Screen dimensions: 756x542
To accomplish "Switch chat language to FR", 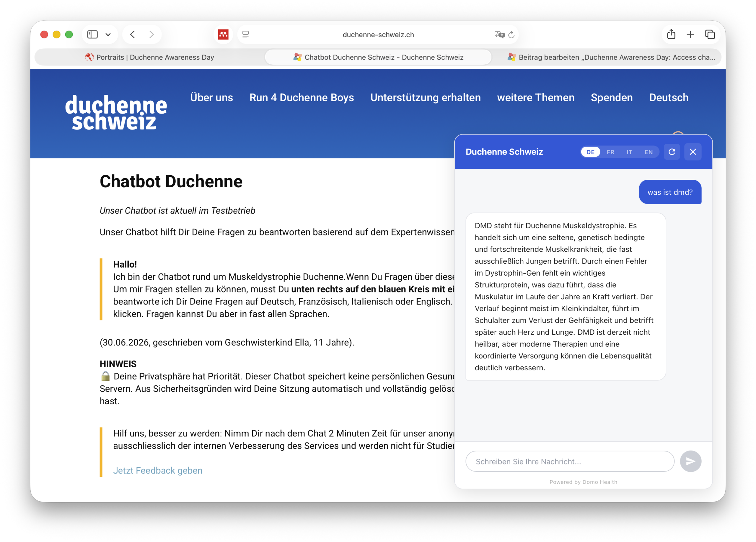I will pos(610,152).
